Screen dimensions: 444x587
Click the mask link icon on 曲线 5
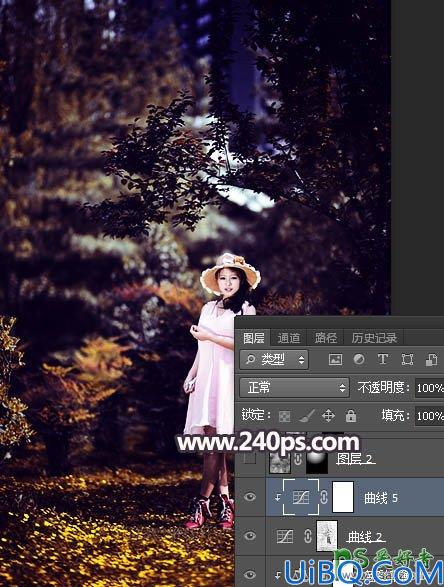(324, 497)
